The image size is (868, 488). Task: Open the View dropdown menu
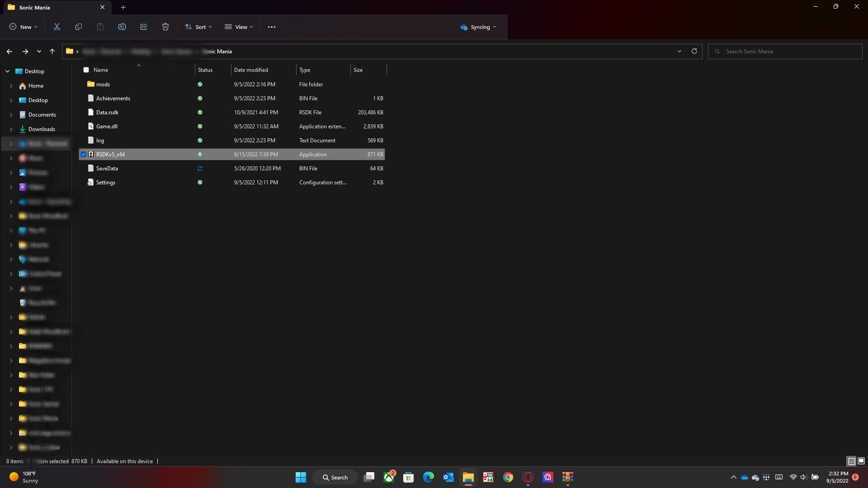click(239, 27)
